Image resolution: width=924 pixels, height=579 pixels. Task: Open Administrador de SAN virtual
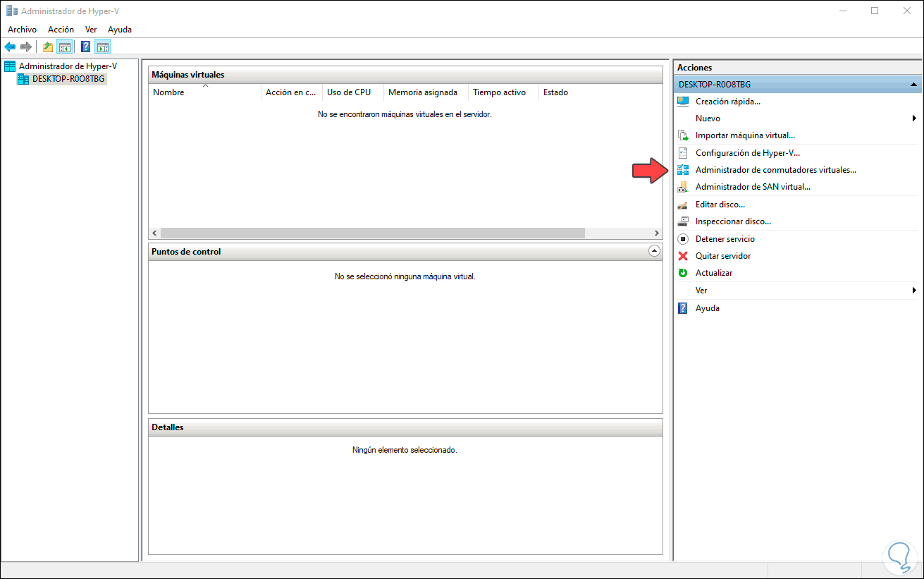tap(753, 187)
